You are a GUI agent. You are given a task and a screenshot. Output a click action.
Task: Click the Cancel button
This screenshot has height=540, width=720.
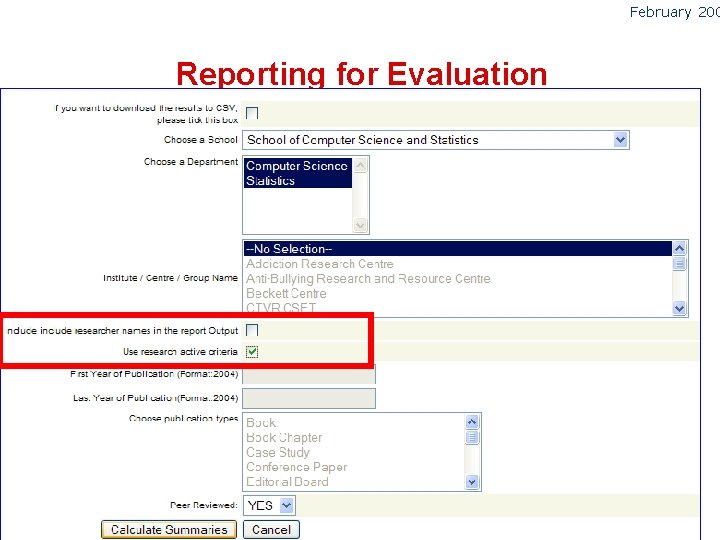(x=271, y=529)
